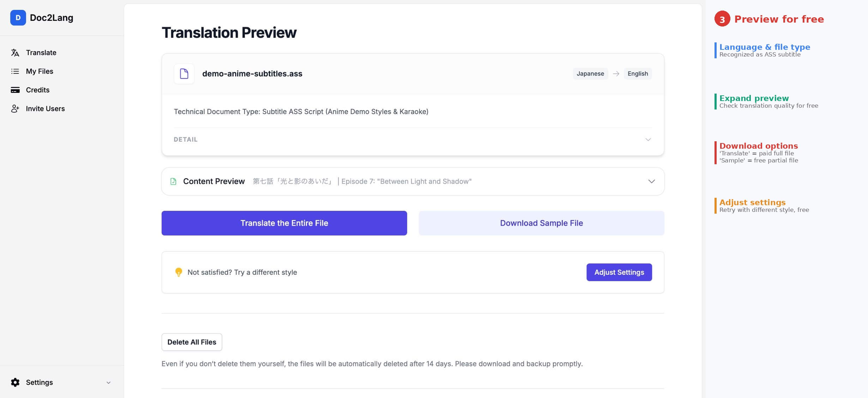
Task: Switch to My Files in the sidebar
Action: tap(39, 71)
